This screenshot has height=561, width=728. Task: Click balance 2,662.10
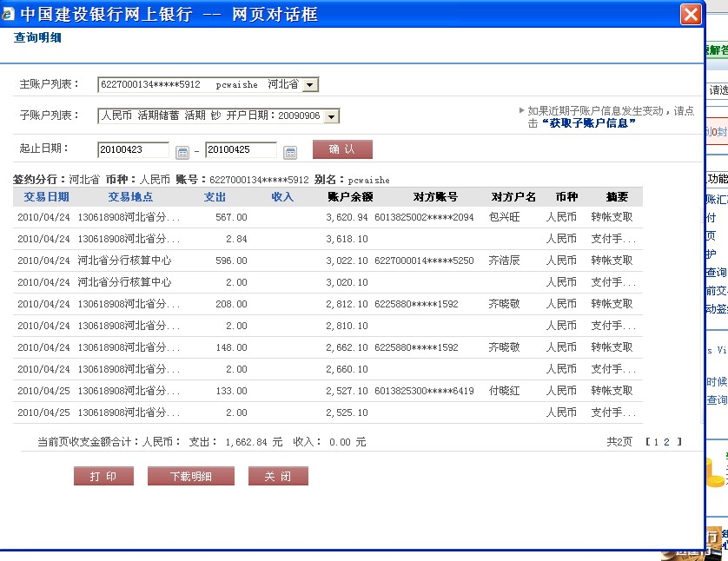tap(347, 347)
